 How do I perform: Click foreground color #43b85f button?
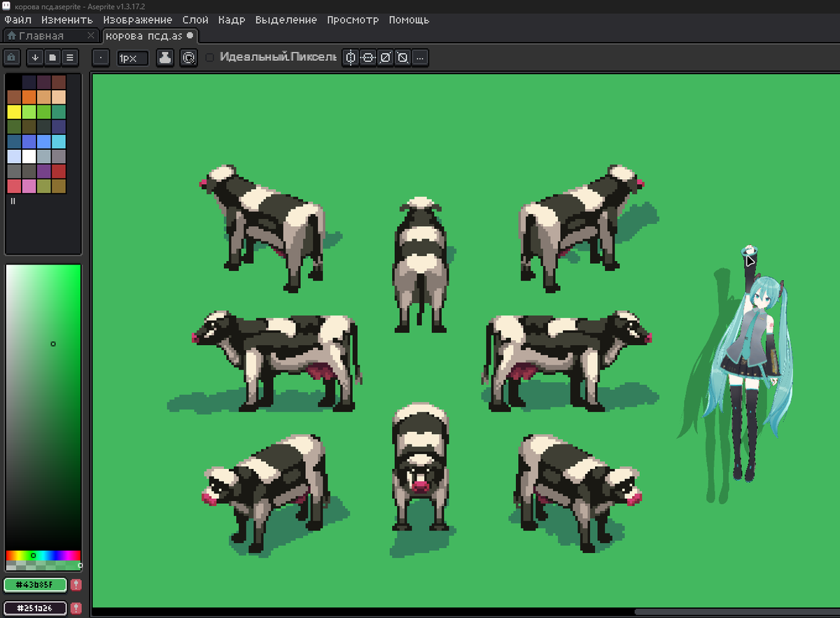pyautogui.click(x=35, y=585)
